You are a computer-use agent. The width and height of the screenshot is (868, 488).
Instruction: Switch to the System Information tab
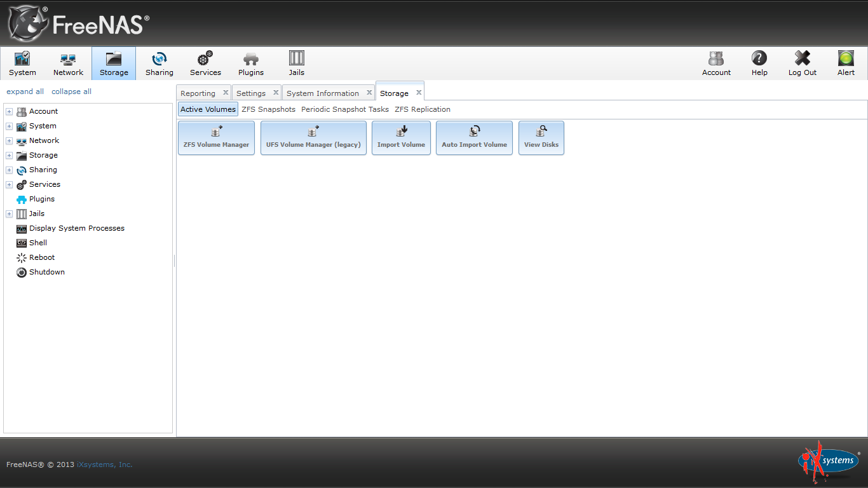323,93
